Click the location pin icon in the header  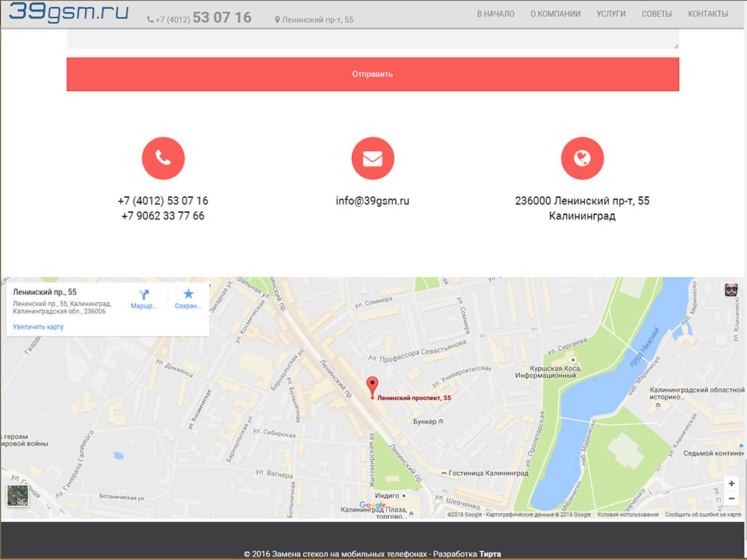coord(277,20)
